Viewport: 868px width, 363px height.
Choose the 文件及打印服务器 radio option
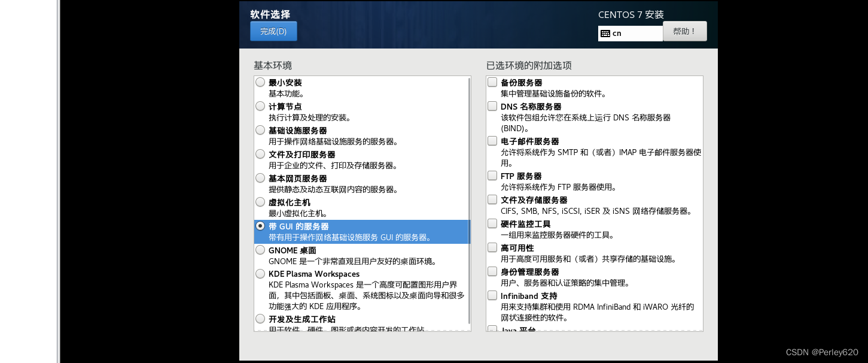click(260, 154)
